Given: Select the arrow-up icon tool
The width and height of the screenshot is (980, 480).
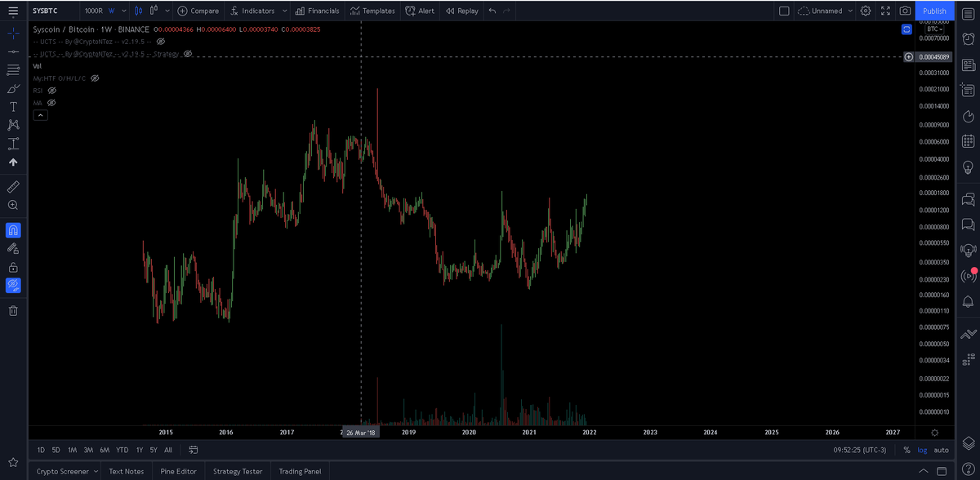Looking at the screenshot, I should click(13, 162).
